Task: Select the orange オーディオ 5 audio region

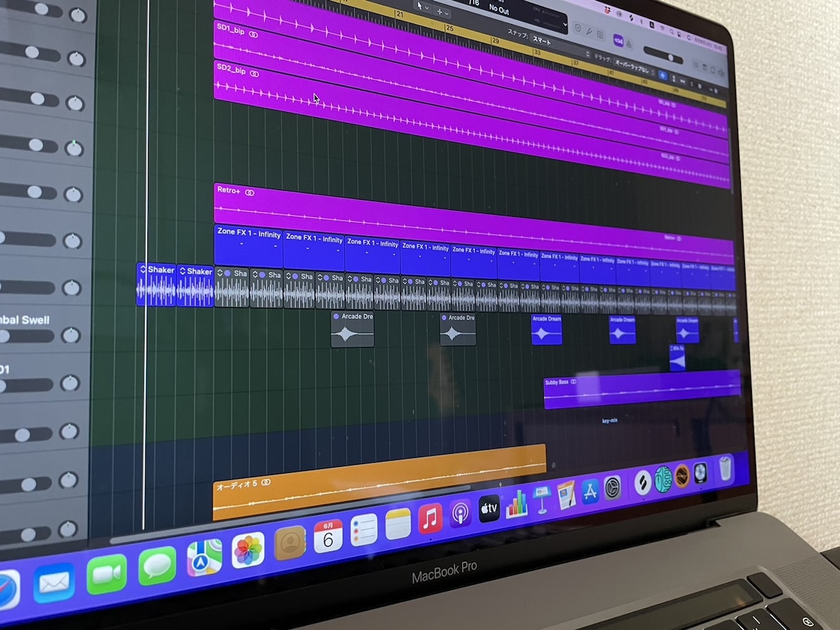Action: click(379, 483)
